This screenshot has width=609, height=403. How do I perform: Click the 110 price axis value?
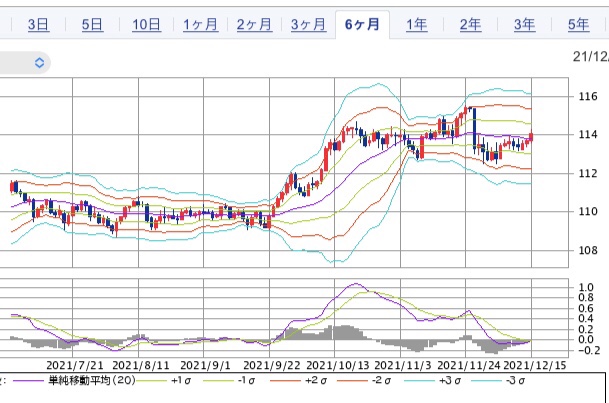588,212
